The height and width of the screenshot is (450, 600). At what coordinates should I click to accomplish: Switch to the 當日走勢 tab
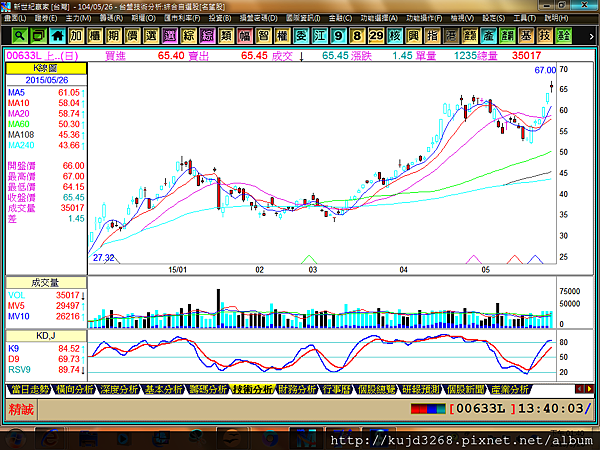29,390
